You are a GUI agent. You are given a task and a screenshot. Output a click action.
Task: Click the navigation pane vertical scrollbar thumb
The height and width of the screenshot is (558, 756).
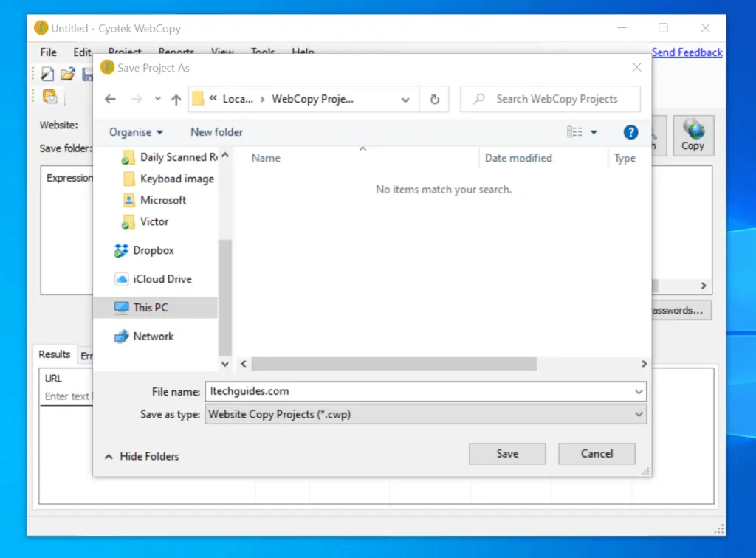click(224, 297)
